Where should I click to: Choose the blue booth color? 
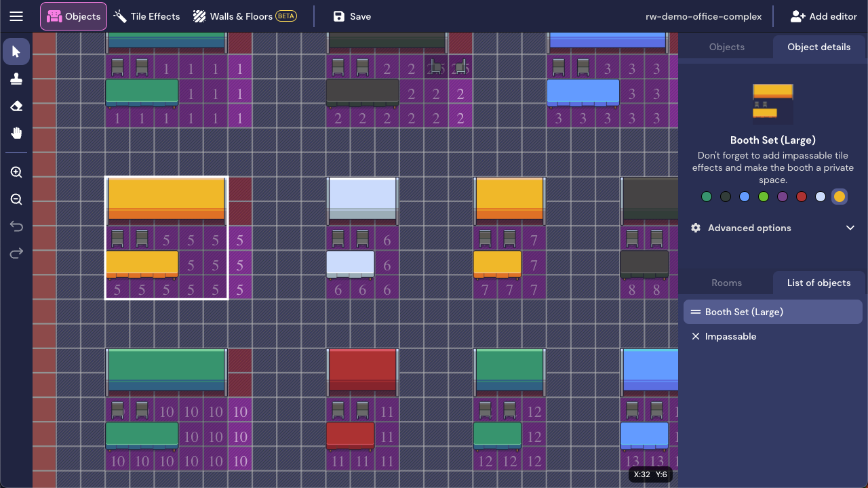tap(745, 197)
